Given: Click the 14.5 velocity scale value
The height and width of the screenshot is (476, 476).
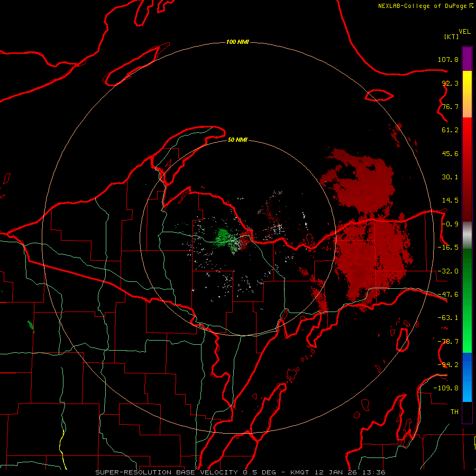Looking at the screenshot, I should [x=450, y=200].
